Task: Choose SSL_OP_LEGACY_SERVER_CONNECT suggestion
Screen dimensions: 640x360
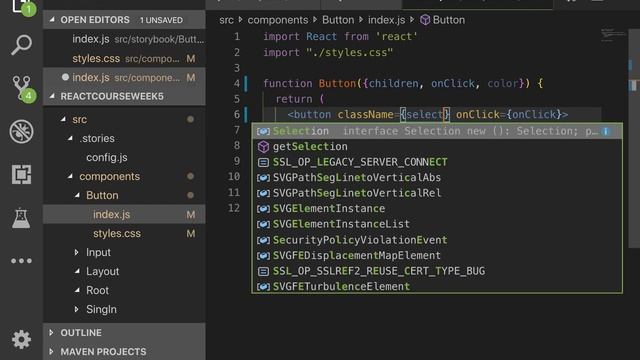Action: [x=437, y=162]
